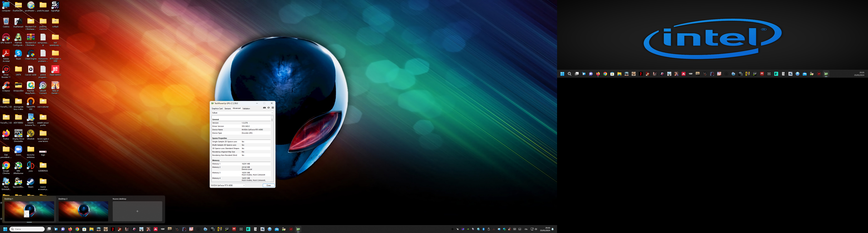Click the Close button in GPU-Z
The image size is (868, 233).
268,186
